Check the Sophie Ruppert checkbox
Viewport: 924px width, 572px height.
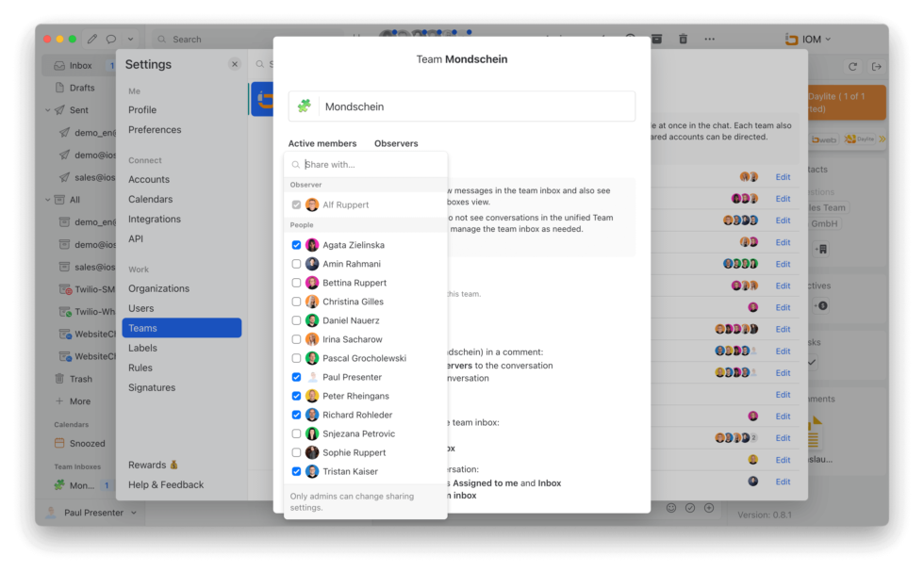(296, 451)
